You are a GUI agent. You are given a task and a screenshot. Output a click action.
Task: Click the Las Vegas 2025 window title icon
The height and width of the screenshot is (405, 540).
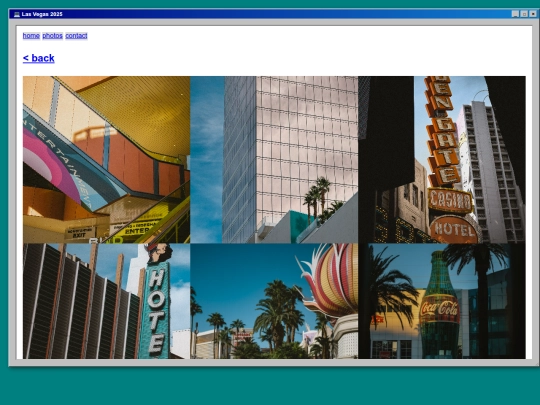17,14
